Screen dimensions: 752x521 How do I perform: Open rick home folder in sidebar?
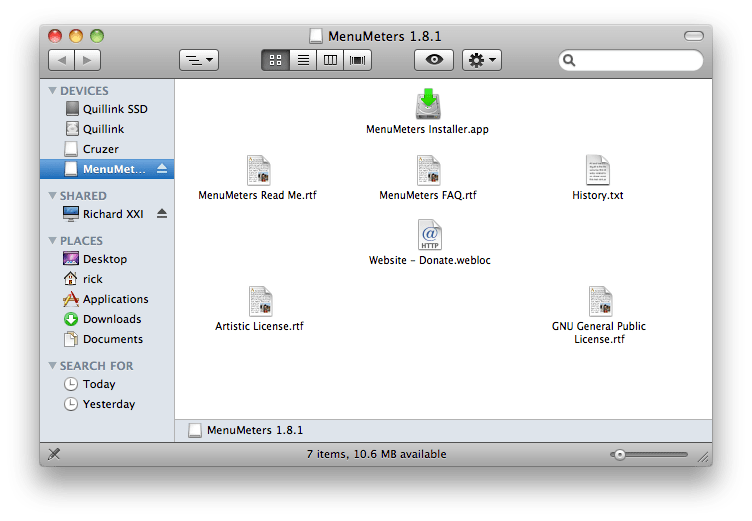(107, 279)
